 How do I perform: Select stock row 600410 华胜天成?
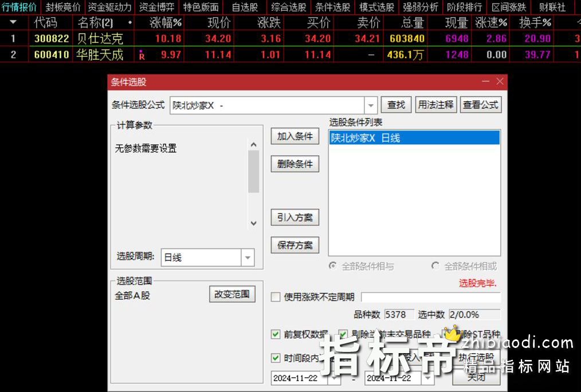(290, 54)
